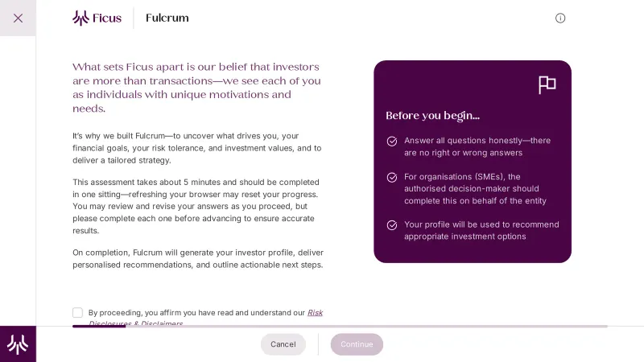Click the check icon beside 'For organisations (SMEs)'
Viewport: 644px width, 362px height.
tap(392, 178)
